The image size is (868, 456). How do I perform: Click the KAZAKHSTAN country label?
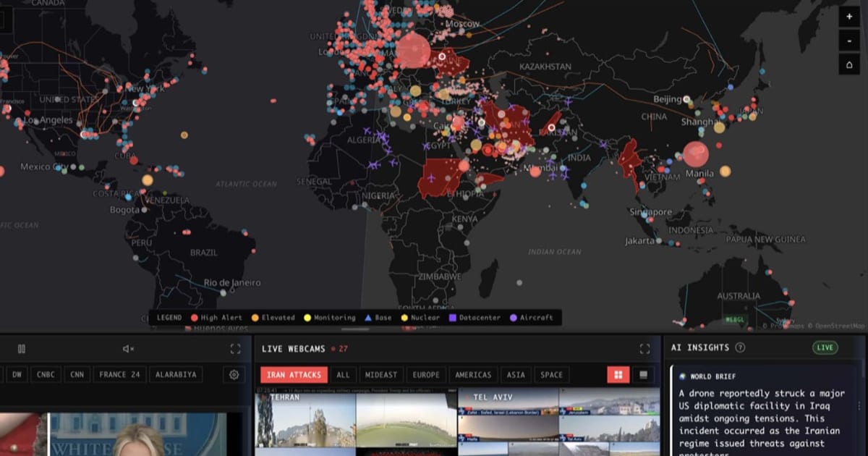tap(545, 67)
